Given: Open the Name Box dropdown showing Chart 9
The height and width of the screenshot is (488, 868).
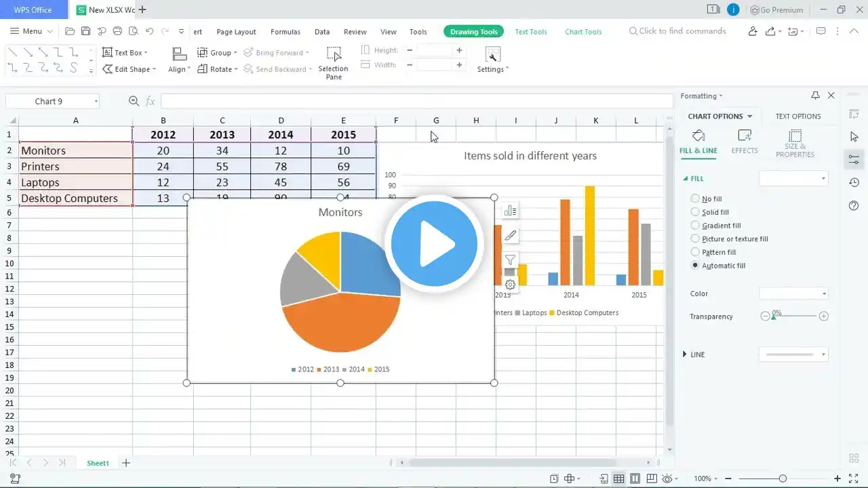Looking at the screenshot, I should click(x=96, y=101).
